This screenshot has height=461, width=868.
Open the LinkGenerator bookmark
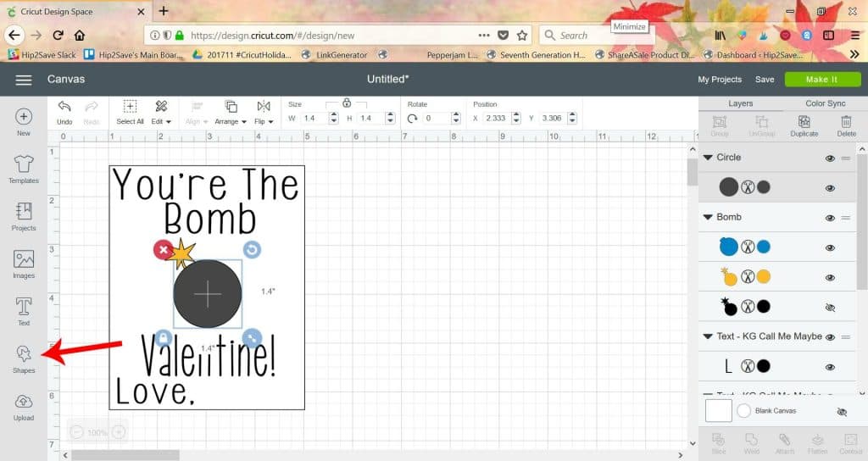(334, 55)
